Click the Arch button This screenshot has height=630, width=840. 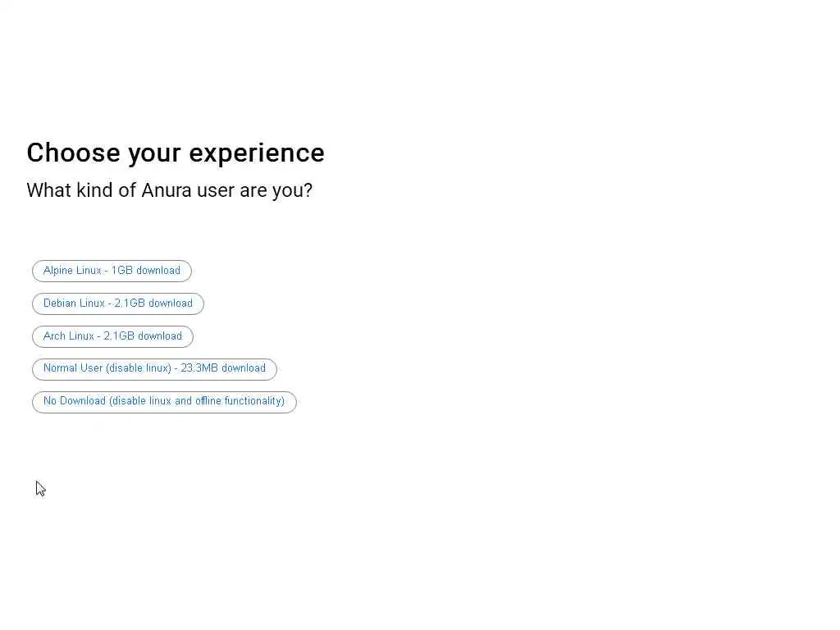(x=112, y=336)
